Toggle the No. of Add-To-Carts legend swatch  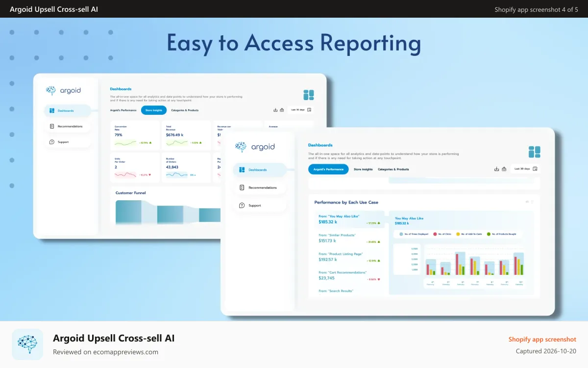tap(458, 234)
